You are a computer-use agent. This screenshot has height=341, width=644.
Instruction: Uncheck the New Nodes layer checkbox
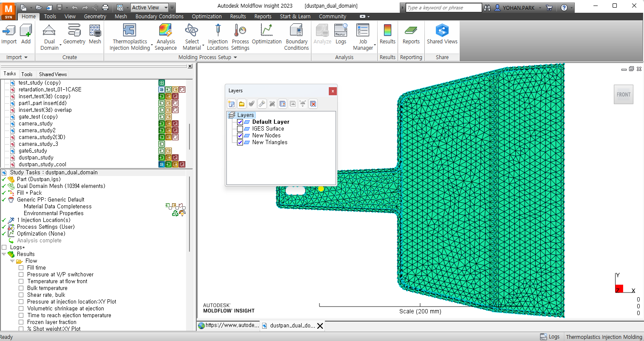pyautogui.click(x=240, y=136)
